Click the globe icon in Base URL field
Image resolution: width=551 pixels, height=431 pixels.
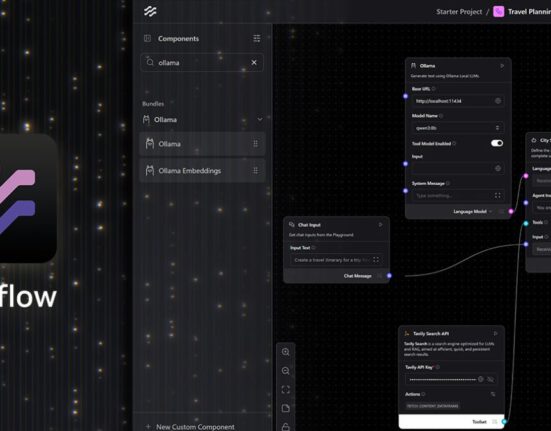[498, 101]
